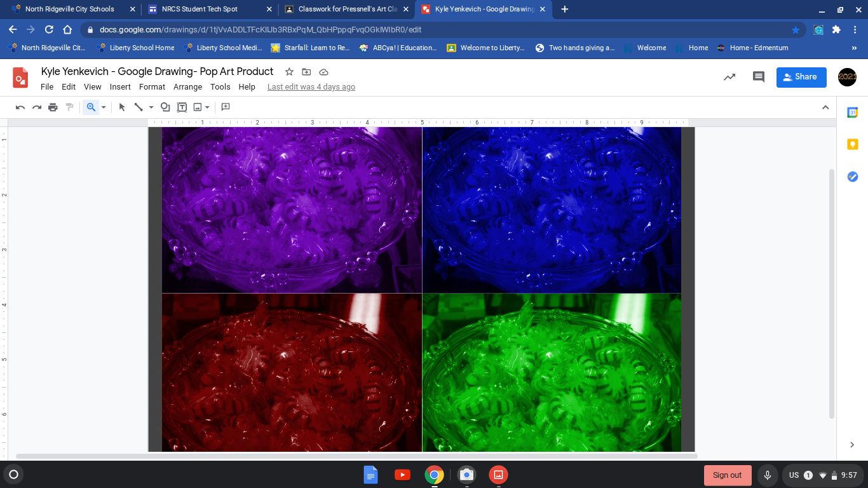Toggle the microphone in system shelf

(768, 475)
